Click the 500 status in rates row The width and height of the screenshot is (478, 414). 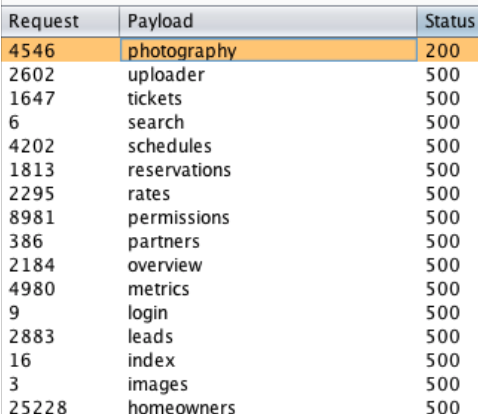click(x=443, y=194)
